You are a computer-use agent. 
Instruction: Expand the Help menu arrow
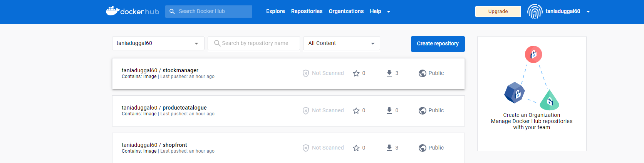[x=389, y=12]
